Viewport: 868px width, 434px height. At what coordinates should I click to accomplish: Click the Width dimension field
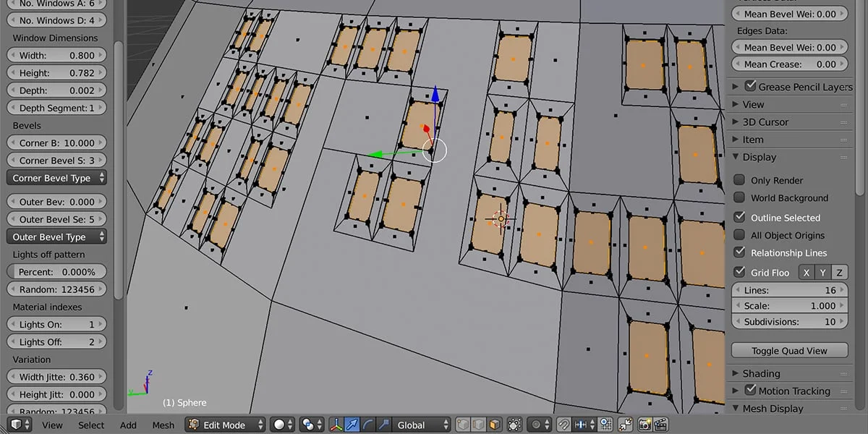[56, 55]
